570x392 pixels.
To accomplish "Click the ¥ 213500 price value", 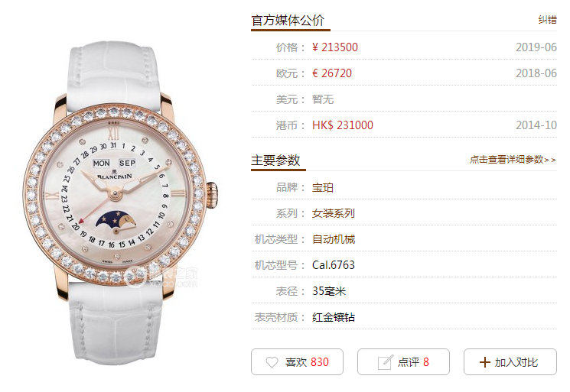I will point(335,47).
